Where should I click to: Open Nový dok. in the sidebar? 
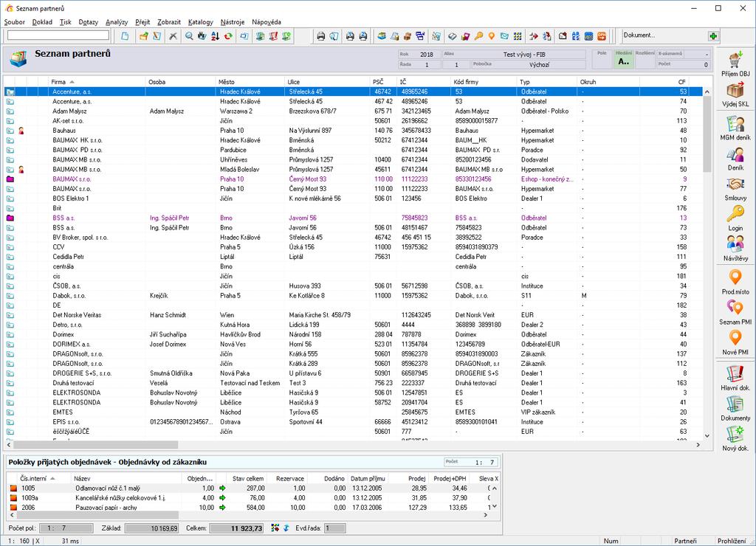coord(735,438)
